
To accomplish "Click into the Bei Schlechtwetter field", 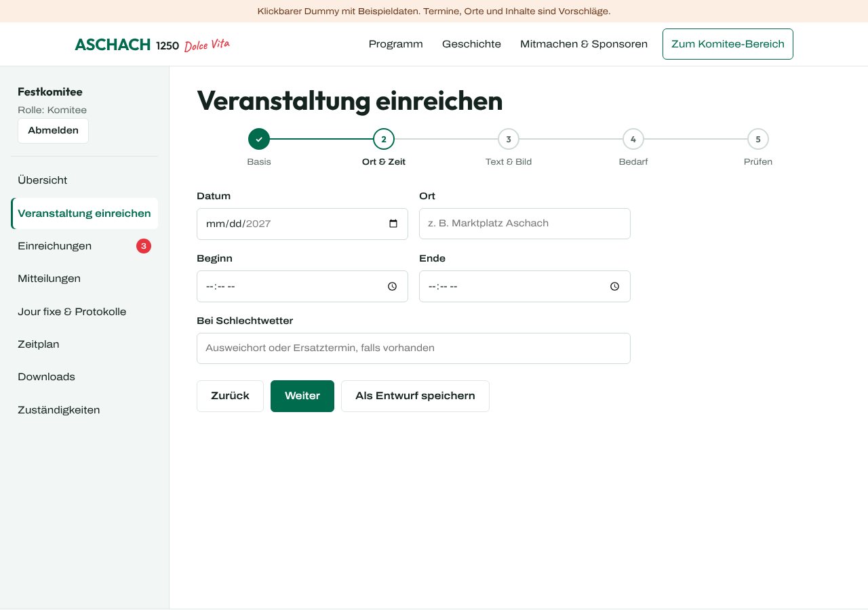I will point(414,348).
